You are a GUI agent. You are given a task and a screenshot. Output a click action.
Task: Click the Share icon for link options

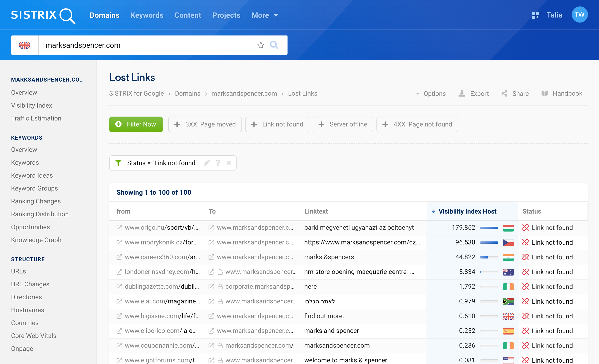[x=504, y=93]
